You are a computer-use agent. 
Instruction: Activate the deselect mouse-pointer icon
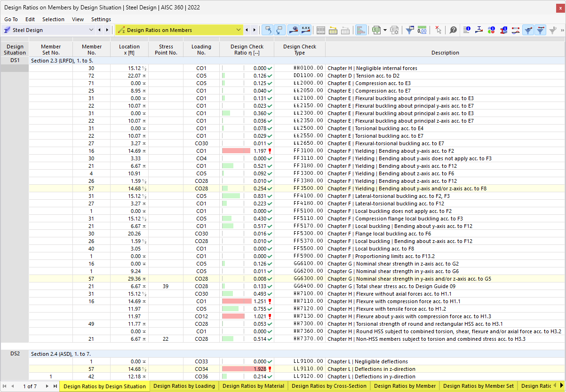click(438, 30)
